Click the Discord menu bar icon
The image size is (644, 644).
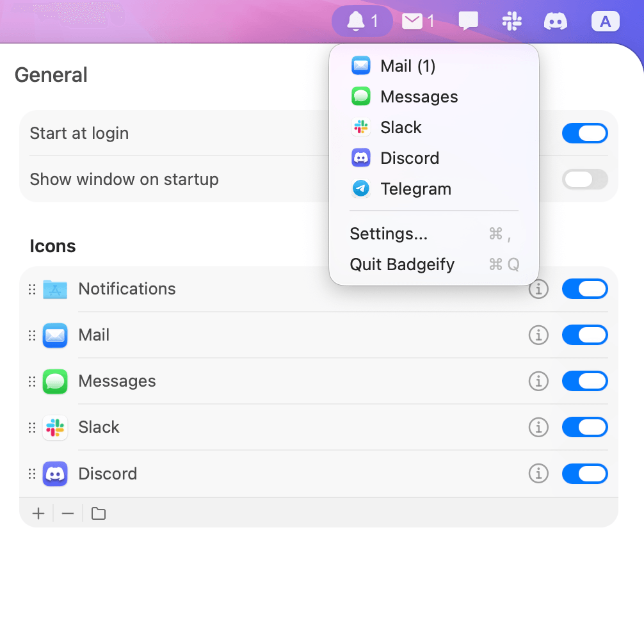555,21
